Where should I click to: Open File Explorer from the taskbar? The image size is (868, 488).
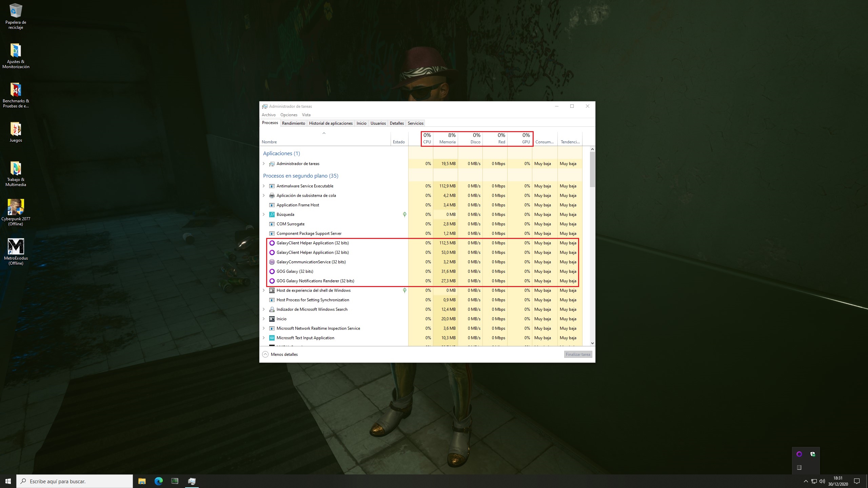coord(142,481)
